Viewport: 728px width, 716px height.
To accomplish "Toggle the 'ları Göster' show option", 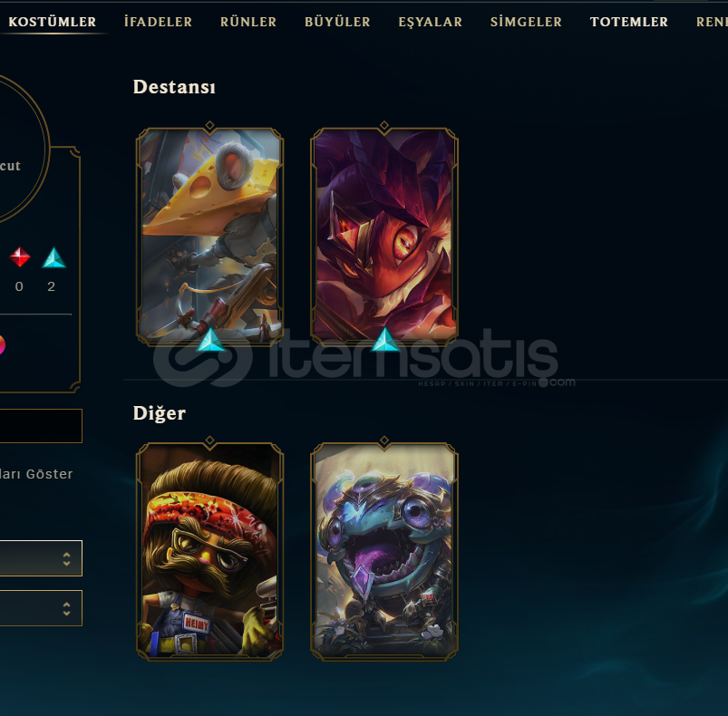I will (36, 474).
